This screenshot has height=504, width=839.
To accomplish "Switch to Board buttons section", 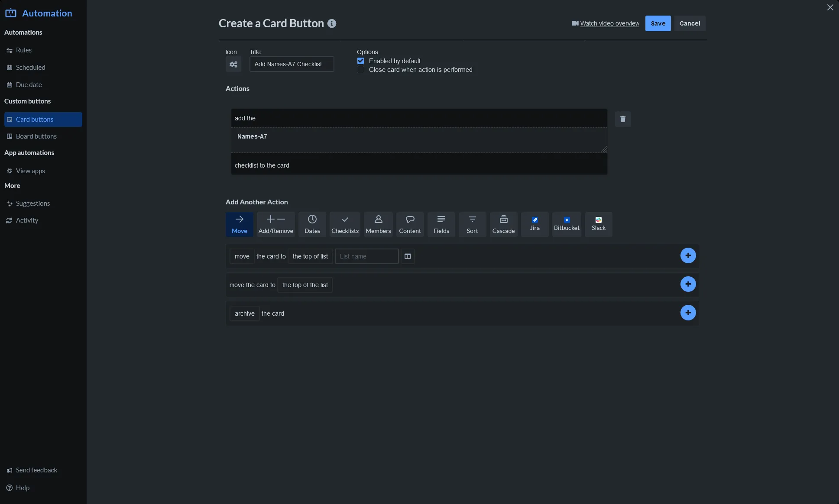I will point(36,136).
